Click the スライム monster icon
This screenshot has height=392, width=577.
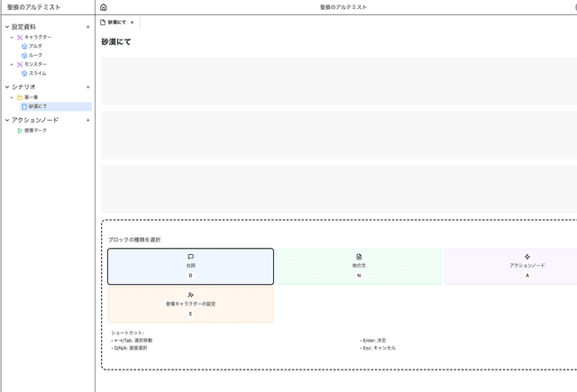pyautogui.click(x=25, y=73)
